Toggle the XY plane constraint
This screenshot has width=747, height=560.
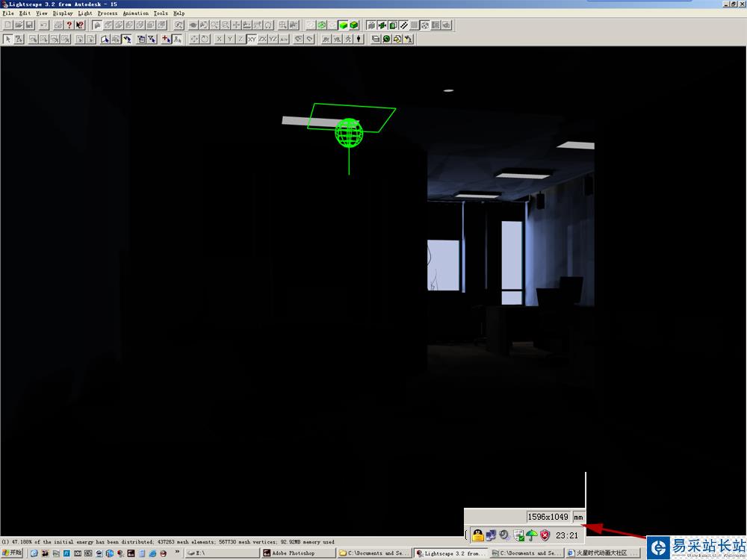tap(252, 39)
